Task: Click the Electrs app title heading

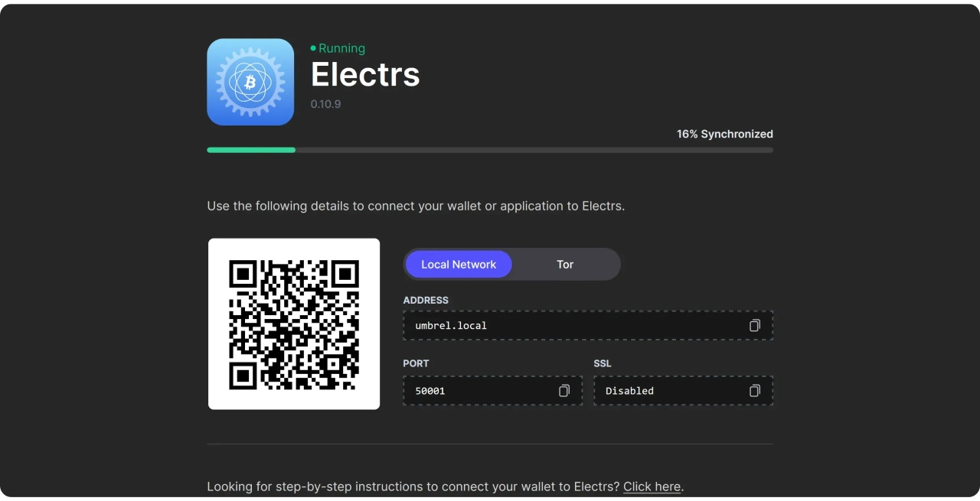Action: coord(365,74)
